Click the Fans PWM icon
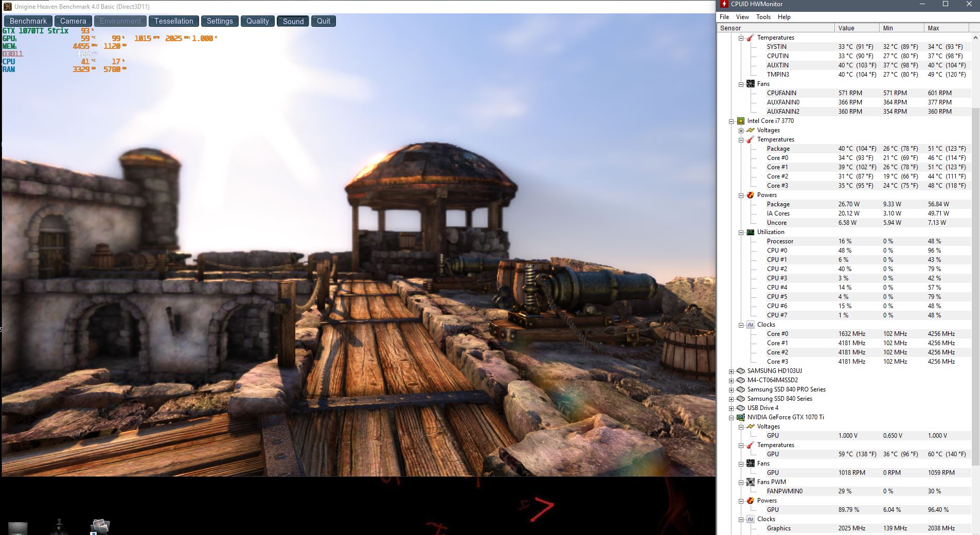The image size is (980, 535). tap(751, 482)
